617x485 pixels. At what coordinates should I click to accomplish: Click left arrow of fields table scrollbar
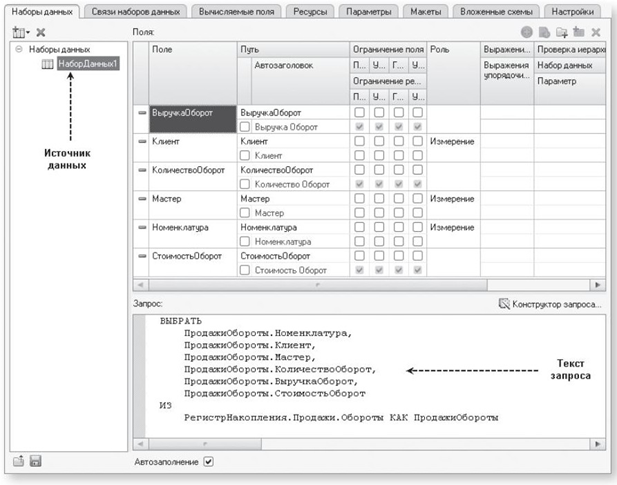point(141,284)
